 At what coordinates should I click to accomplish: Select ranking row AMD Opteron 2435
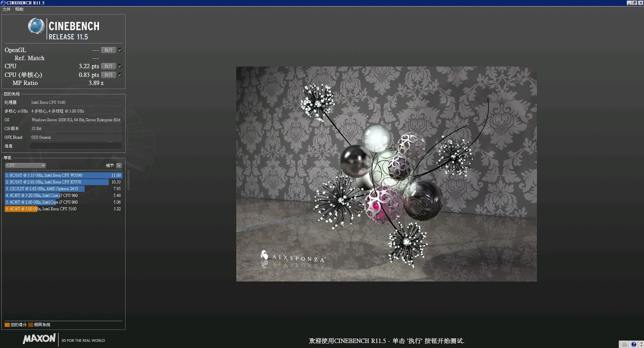pos(63,188)
